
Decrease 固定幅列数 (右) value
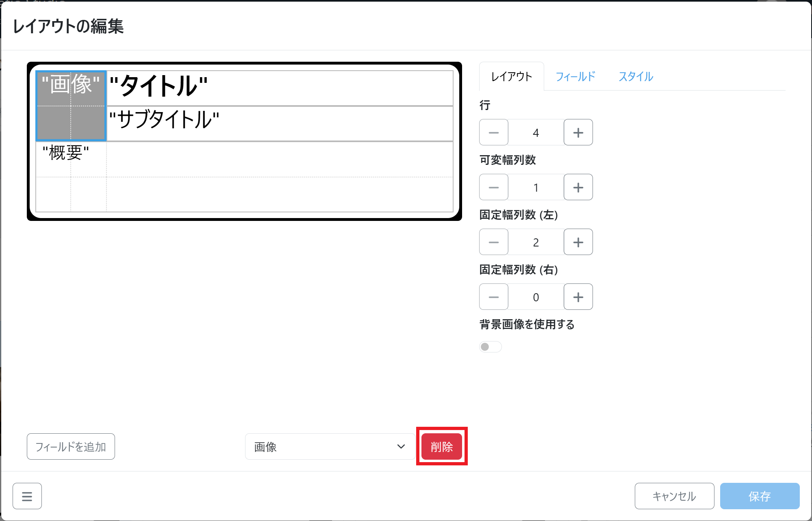click(493, 297)
